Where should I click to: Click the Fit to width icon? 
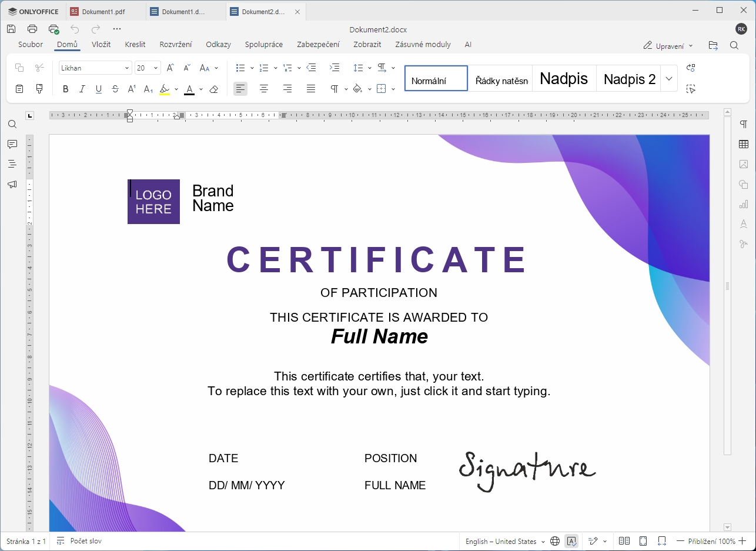tap(662, 541)
